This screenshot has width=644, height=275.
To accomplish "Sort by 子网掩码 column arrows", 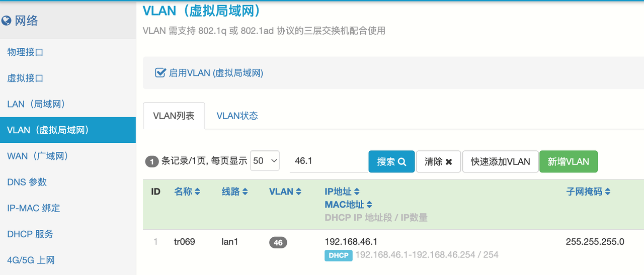I will tap(608, 192).
